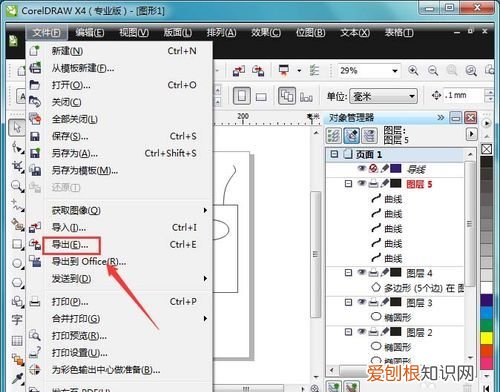
Task: Click the nudge distance .1 mm field
Action: [x=463, y=95]
